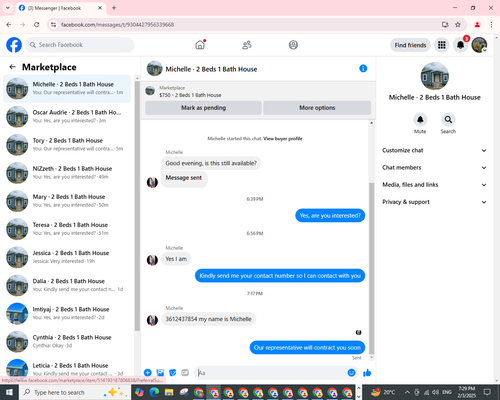Focus the Aa message input box
This screenshot has width=500, height=400.
(272, 373)
